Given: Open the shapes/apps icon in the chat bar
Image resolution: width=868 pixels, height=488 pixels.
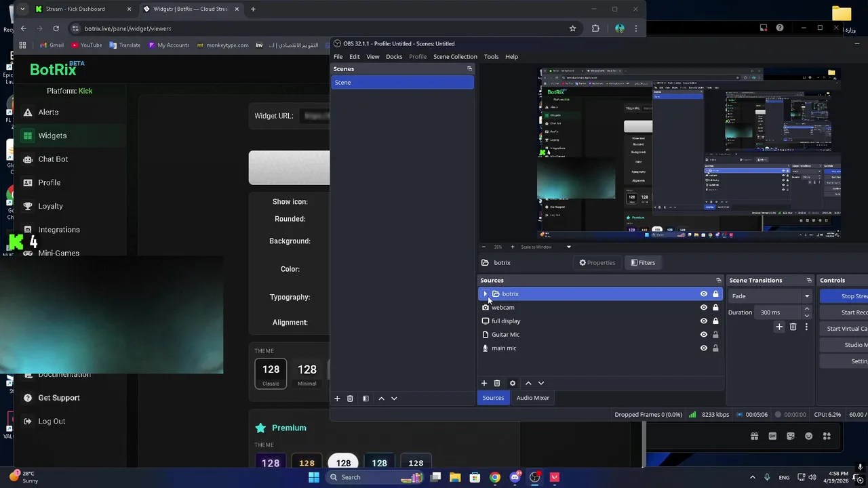Looking at the screenshot, I should (x=827, y=436).
